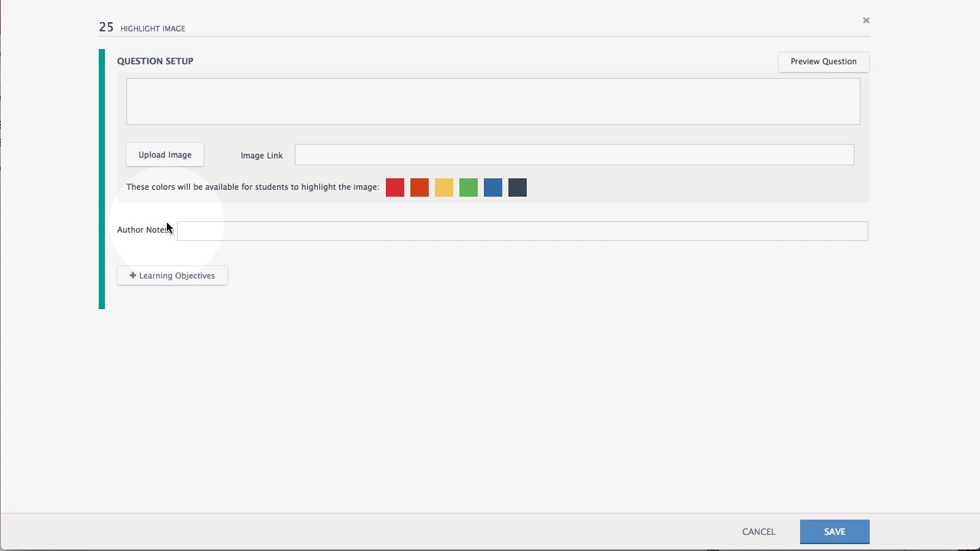The height and width of the screenshot is (551, 980).
Task: Close the Highlight Image dialog
Action: coord(866,21)
